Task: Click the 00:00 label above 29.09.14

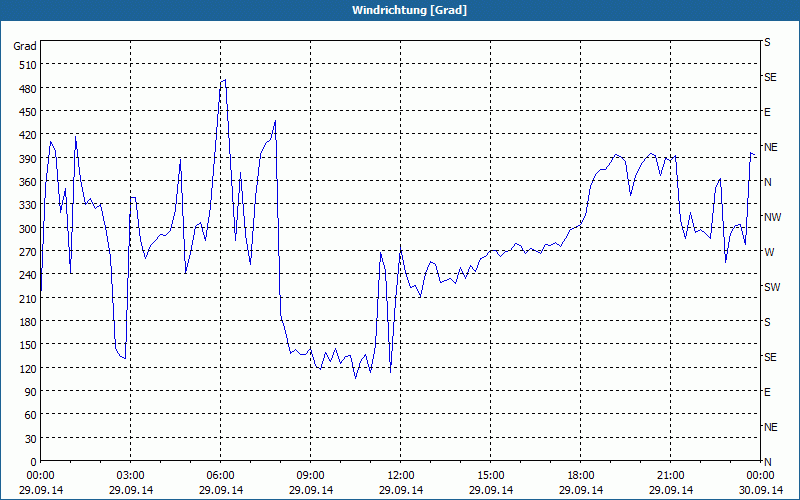Action: (x=40, y=476)
